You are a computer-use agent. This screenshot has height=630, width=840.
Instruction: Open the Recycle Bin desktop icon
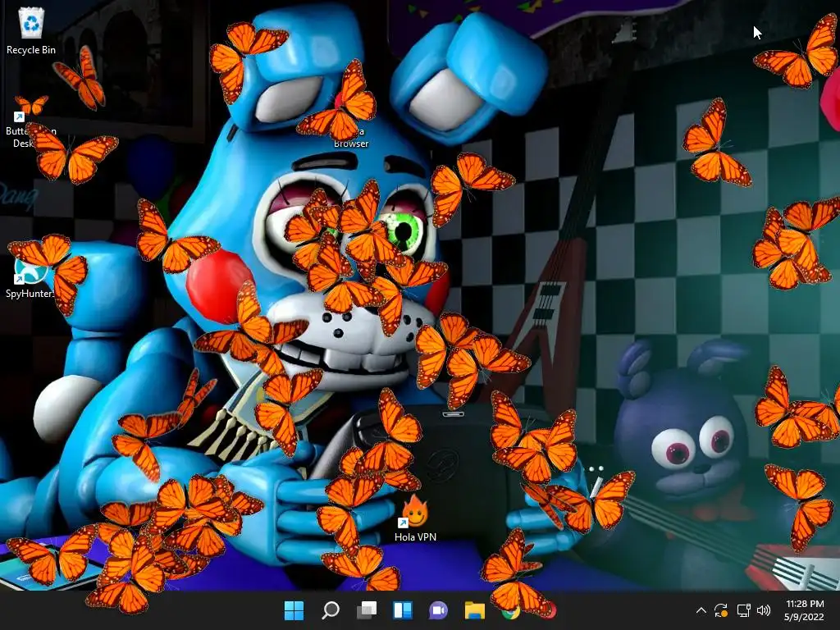31,31
